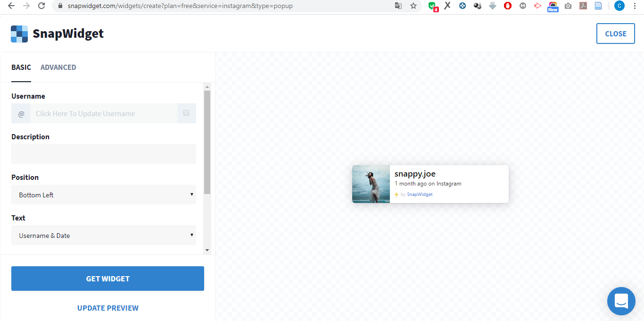Click the scrollbar down arrow in settings panel
644x321 pixels.
pos(207,251)
